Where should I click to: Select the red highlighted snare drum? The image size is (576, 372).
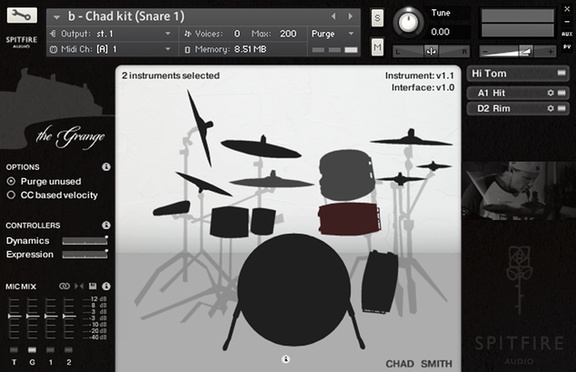point(349,219)
